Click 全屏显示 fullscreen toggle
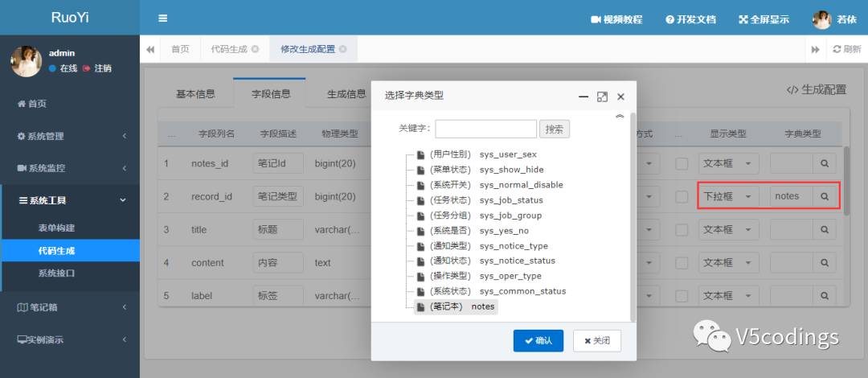 pos(764,19)
